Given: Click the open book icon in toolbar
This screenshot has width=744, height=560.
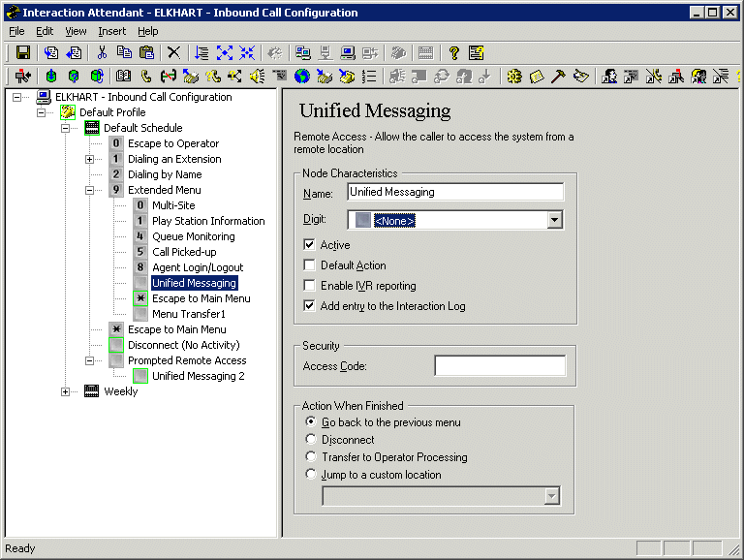Looking at the screenshot, I should [123, 76].
